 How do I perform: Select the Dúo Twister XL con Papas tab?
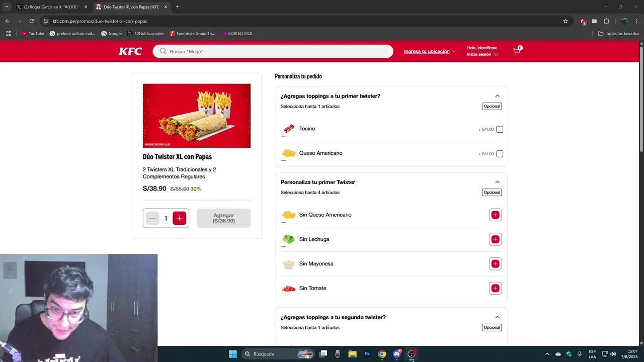click(131, 7)
